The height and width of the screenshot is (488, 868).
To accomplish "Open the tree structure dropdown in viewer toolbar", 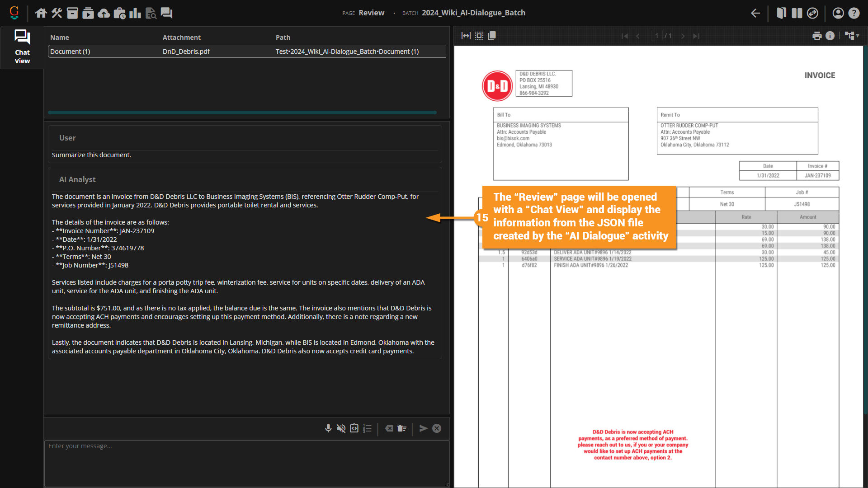I will pos(852,36).
